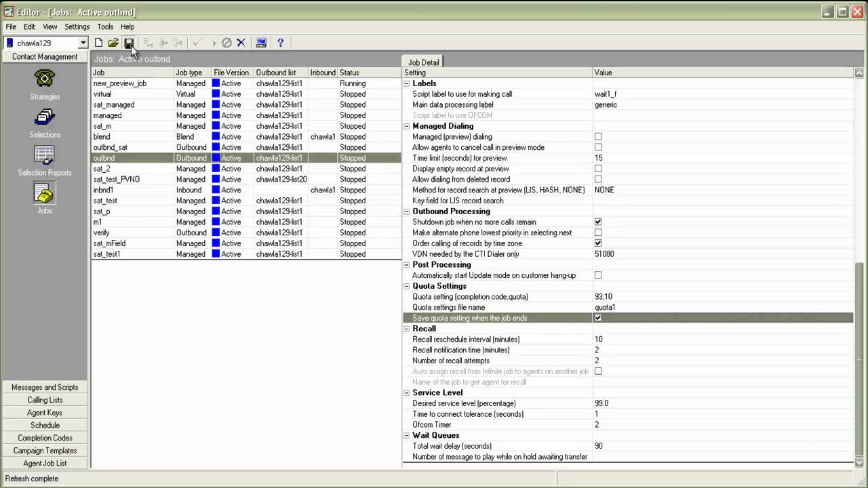Select the blend job row
Screen dimensions: 868x488
pos(246,137)
